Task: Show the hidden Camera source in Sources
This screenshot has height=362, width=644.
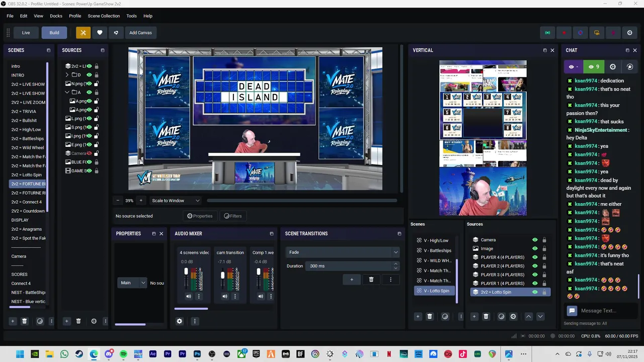Action: click(x=89, y=153)
